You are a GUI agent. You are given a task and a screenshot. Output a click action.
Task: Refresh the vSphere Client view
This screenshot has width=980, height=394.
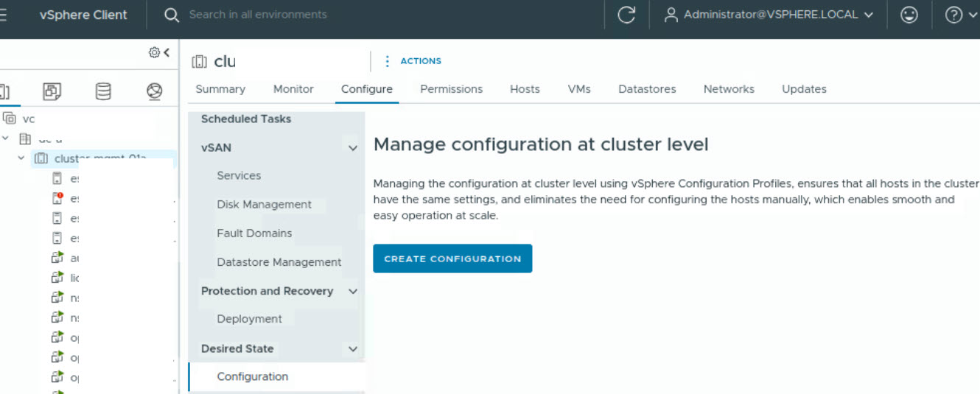click(x=626, y=15)
